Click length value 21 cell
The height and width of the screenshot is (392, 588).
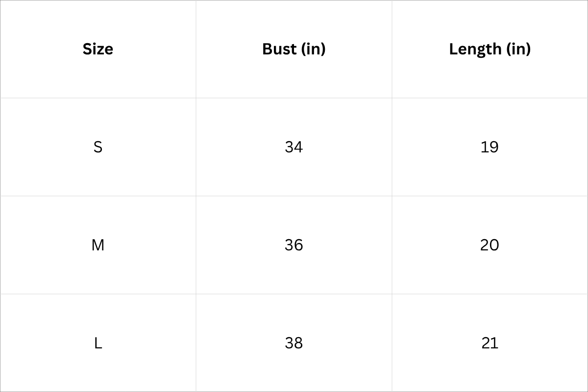click(x=490, y=343)
